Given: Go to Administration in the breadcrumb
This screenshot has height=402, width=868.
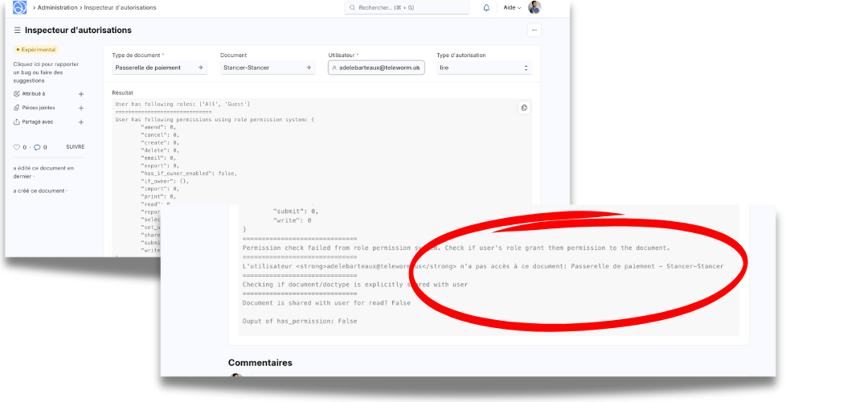Looking at the screenshot, I should (x=58, y=7).
